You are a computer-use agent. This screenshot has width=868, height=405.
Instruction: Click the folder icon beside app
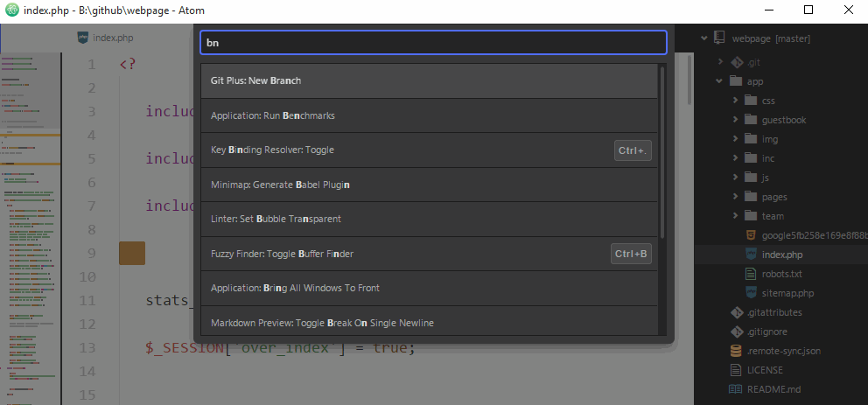[736, 81]
